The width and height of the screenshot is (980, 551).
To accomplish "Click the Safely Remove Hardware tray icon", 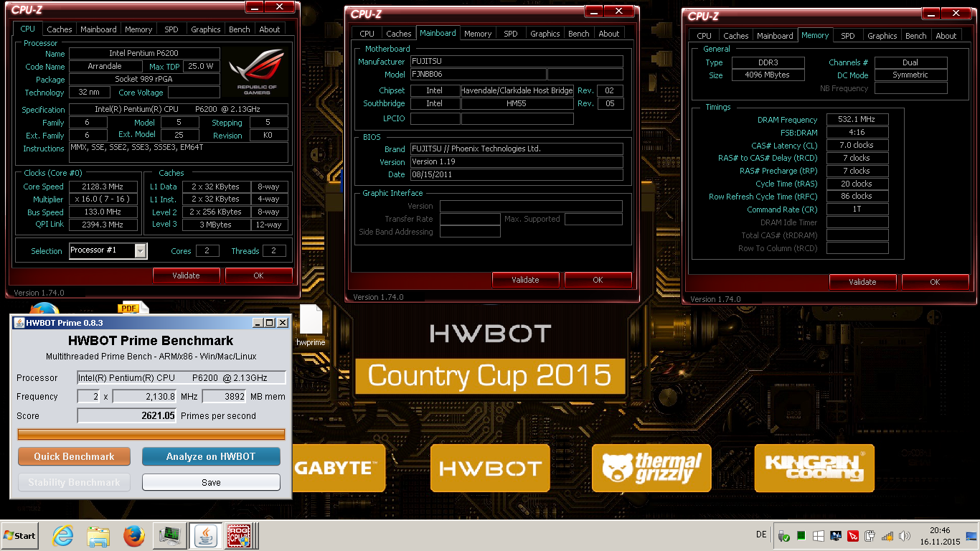I will (x=784, y=536).
